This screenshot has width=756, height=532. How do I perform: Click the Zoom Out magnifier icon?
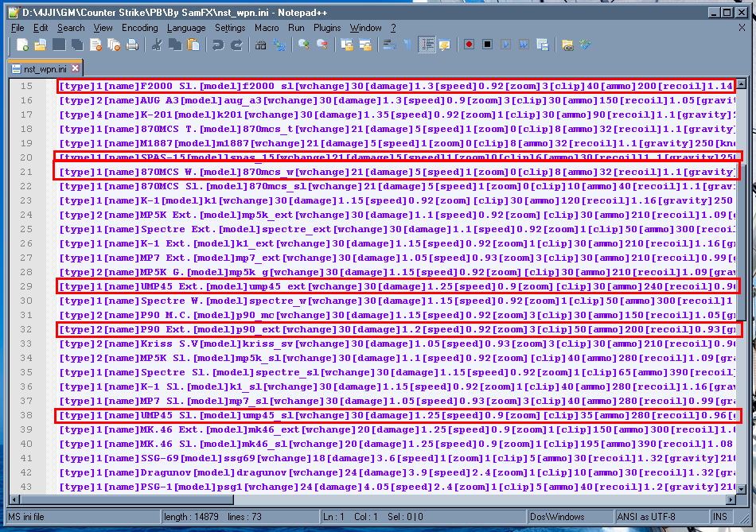coord(322,45)
